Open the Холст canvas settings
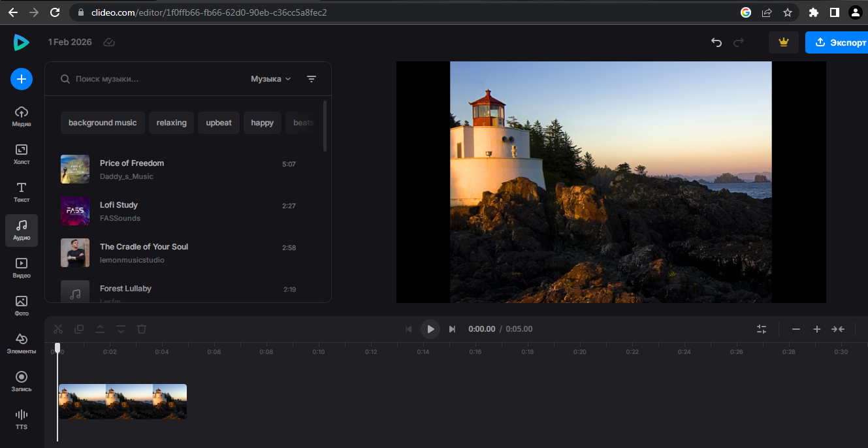 22,154
